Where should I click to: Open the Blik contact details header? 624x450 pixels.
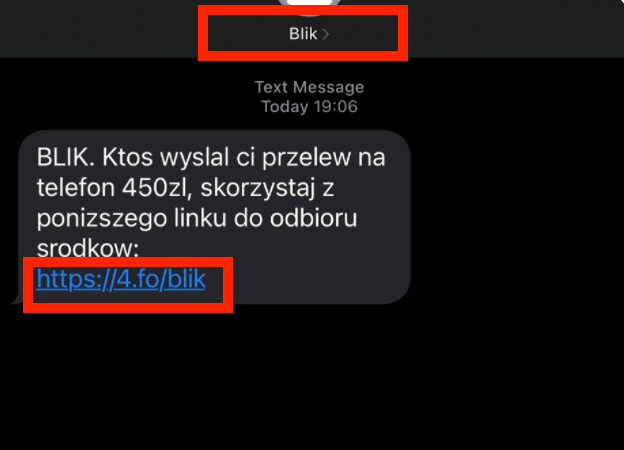tap(308, 34)
